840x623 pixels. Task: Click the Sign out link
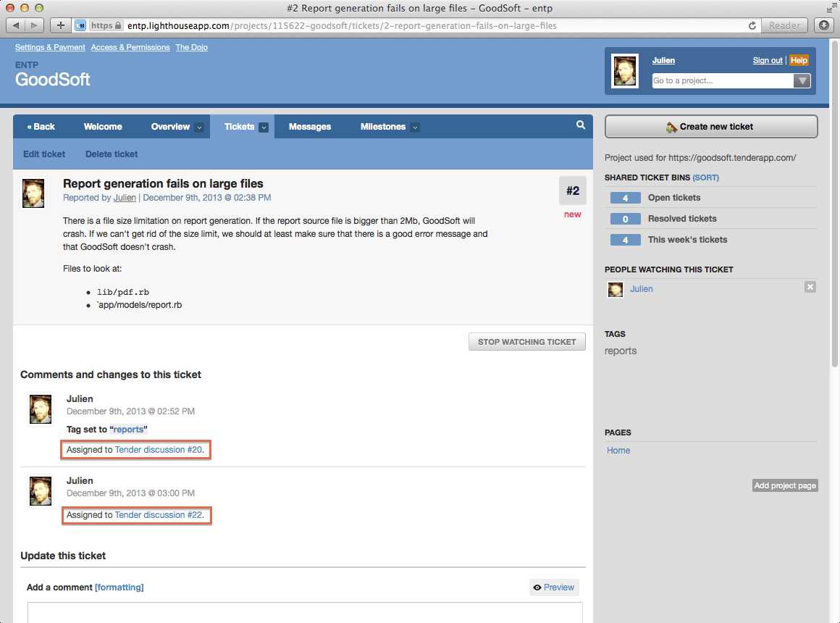click(x=767, y=60)
